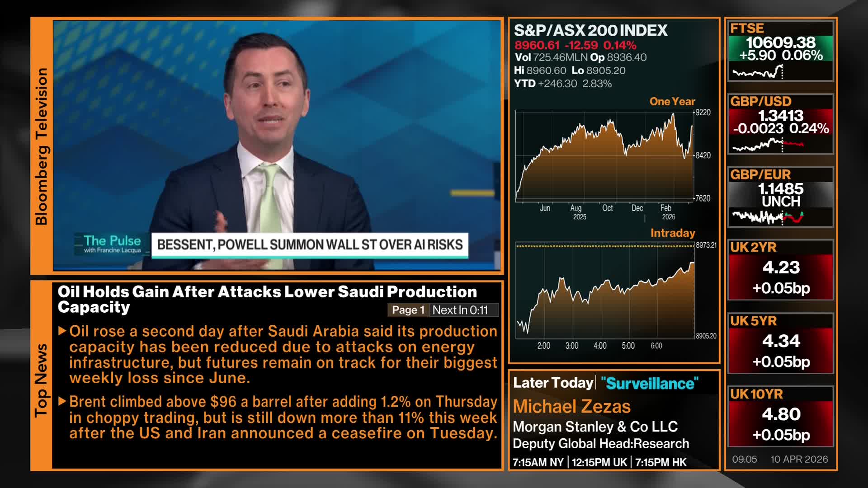Select the UK 5YR yield tile
This screenshot has width=868, height=488.
780,343
